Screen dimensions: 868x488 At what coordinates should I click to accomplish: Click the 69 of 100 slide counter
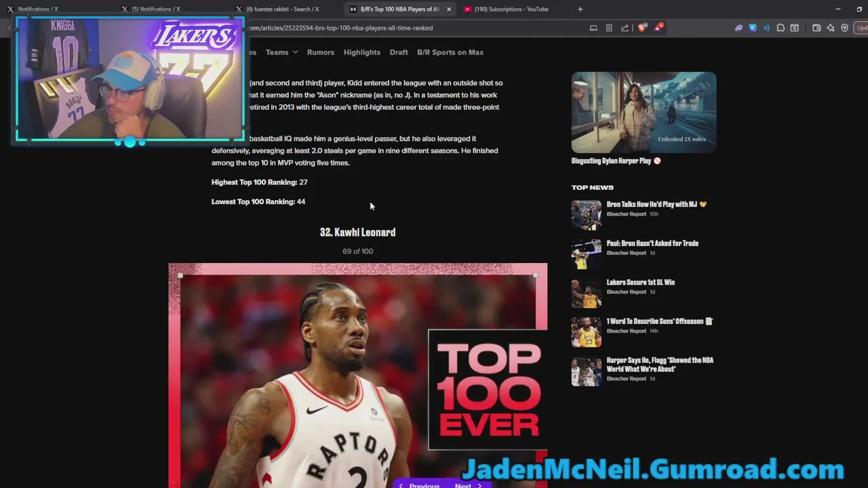[357, 251]
